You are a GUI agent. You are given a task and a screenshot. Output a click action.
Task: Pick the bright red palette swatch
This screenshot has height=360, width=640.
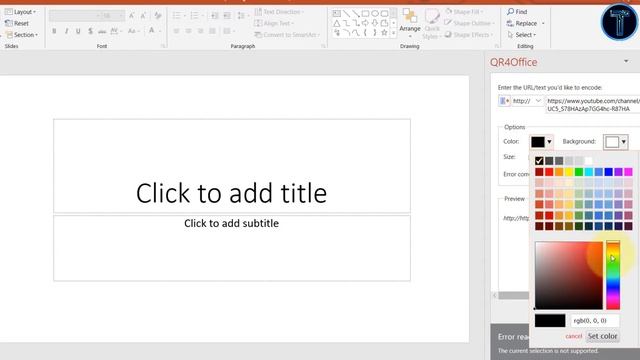pyautogui.click(x=549, y=172)
